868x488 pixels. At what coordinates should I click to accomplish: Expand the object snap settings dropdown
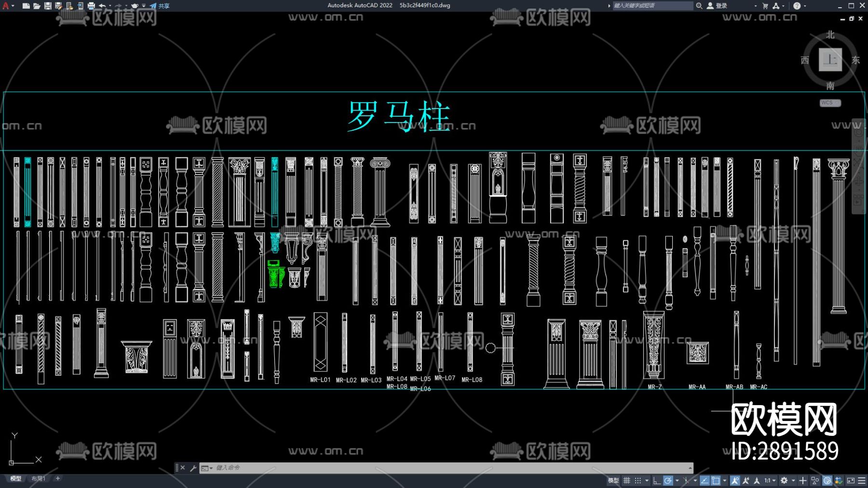(x=724, y=480)
